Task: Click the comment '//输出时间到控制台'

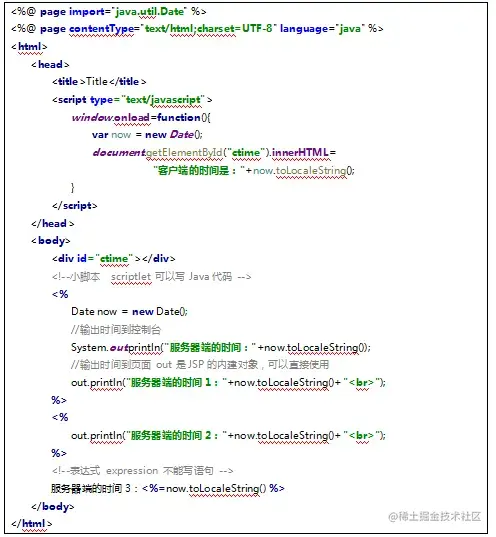Action: (x=116, y=329)
